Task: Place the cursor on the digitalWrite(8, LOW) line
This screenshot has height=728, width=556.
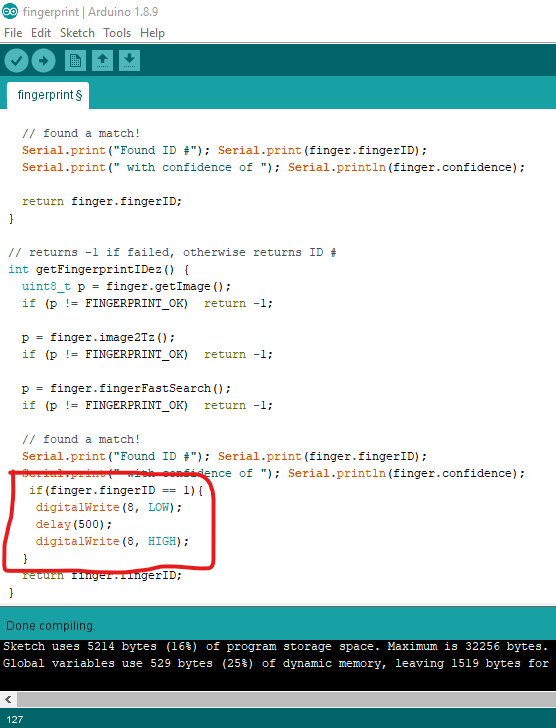Action: 109,507
